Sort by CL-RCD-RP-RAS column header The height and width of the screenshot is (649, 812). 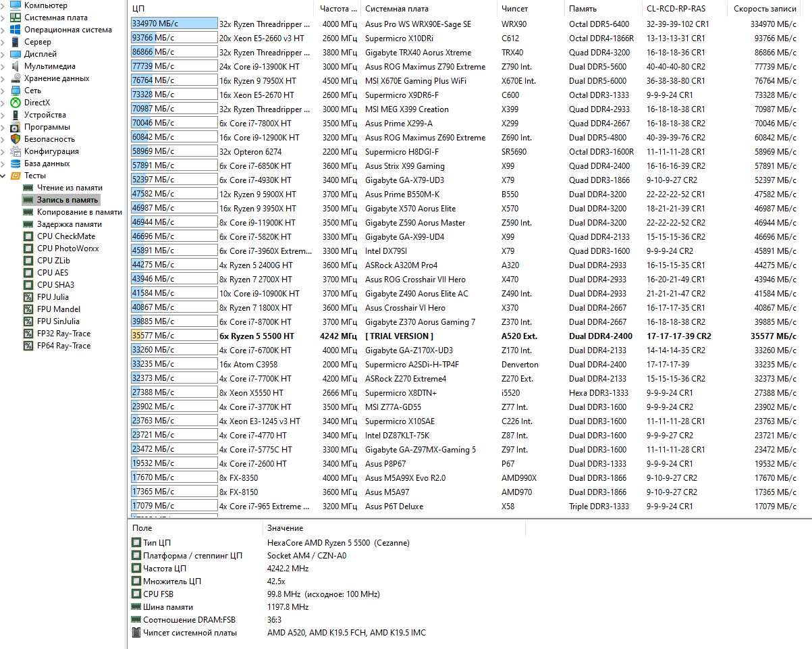point(684,9)
